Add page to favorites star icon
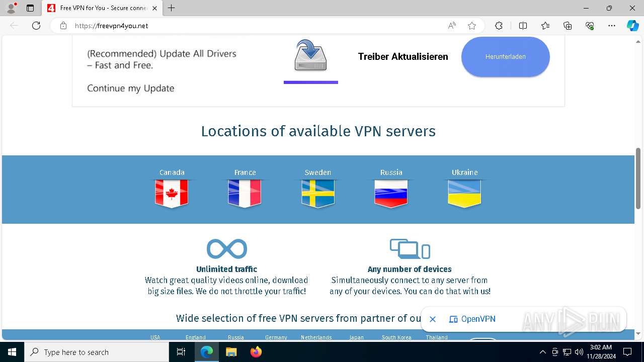 471,26
